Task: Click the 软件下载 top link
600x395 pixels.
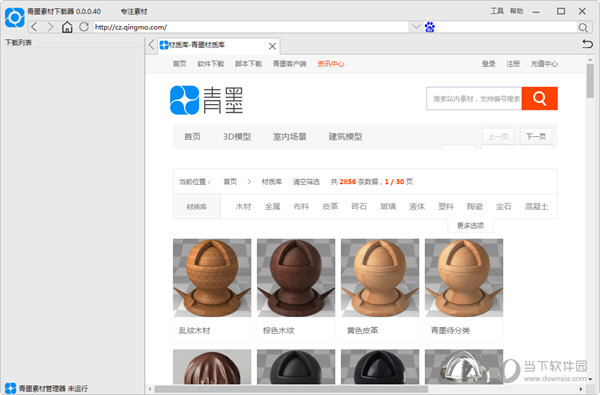Action: point(210,64)
